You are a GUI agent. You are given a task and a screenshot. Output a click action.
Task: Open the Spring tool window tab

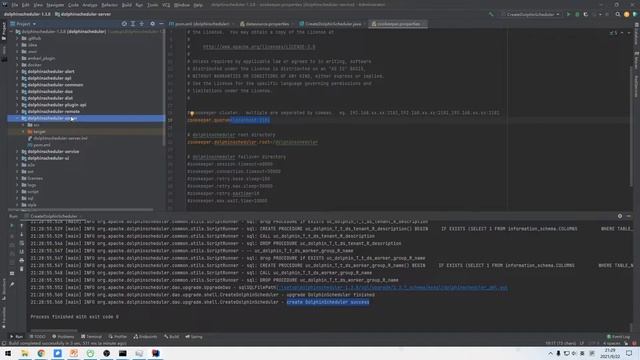pos(194,337)
